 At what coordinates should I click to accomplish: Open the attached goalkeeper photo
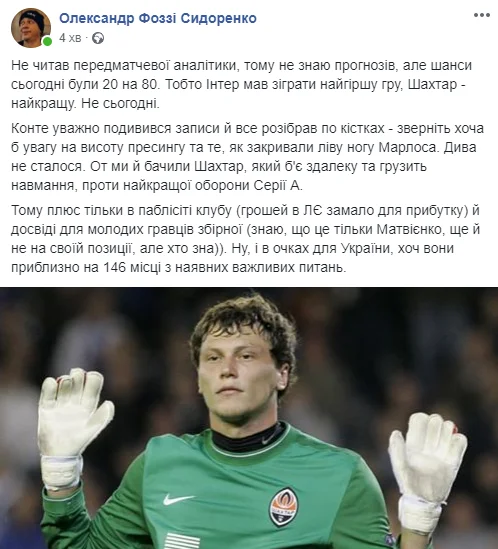coord(249,418)
